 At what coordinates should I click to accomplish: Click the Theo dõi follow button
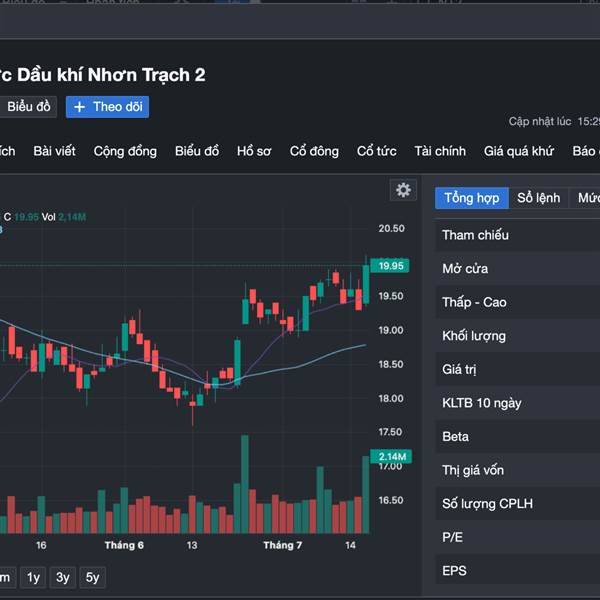coord(108,107)
